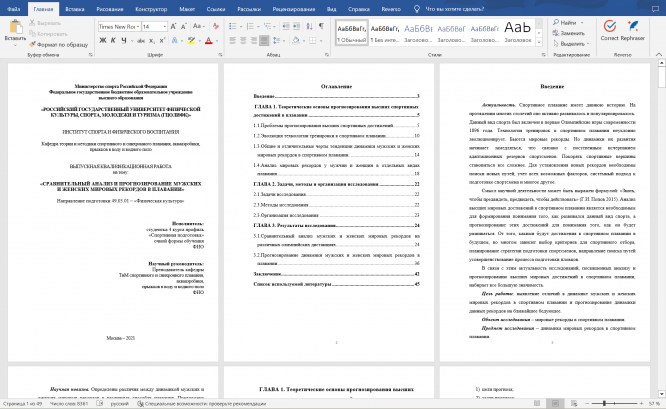
Task: Click the red font color swatch
Action: click(x=209, y=41)
